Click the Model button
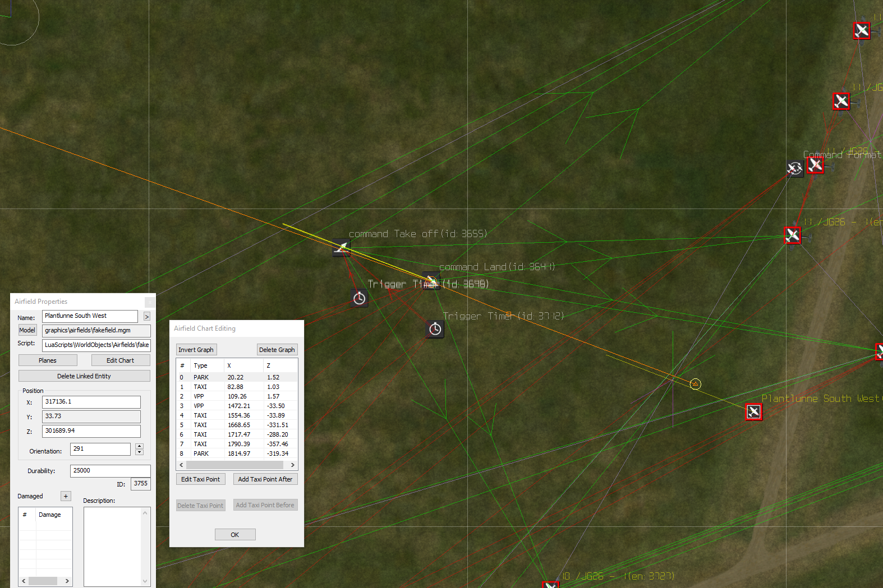The image size is (883, 588). (x=27, y=330)
